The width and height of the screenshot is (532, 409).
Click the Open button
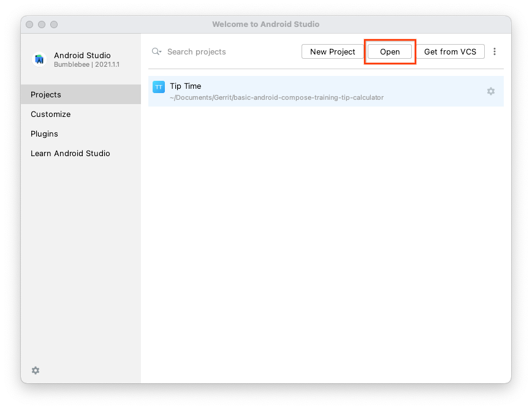(390, 51)
